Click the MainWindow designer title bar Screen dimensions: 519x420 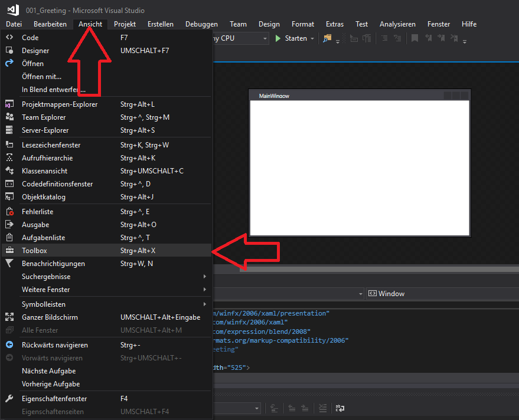click(x=360, y=96)
